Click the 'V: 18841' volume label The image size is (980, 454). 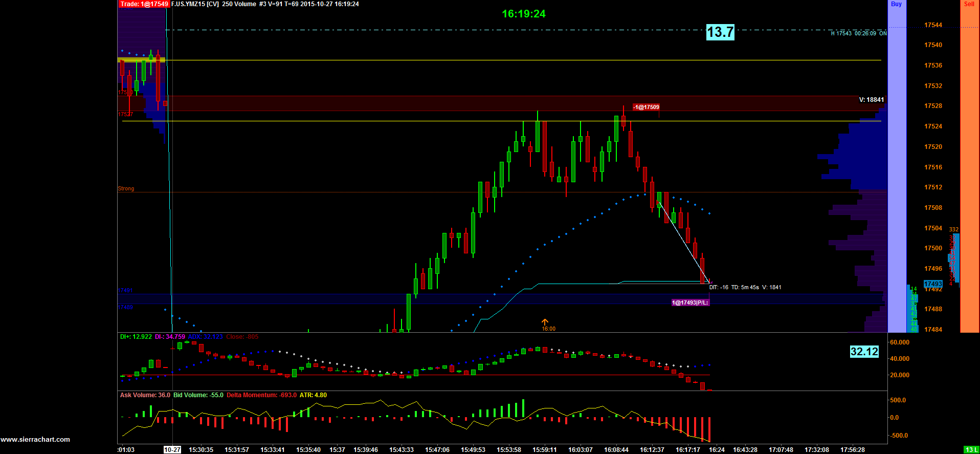tap(872, 100)
